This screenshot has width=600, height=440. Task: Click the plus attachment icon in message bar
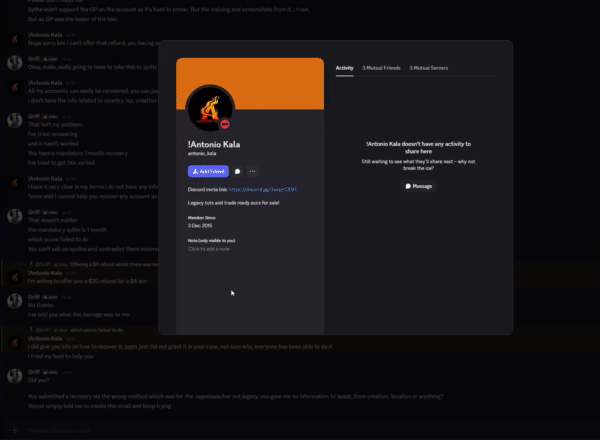(15, 430)
